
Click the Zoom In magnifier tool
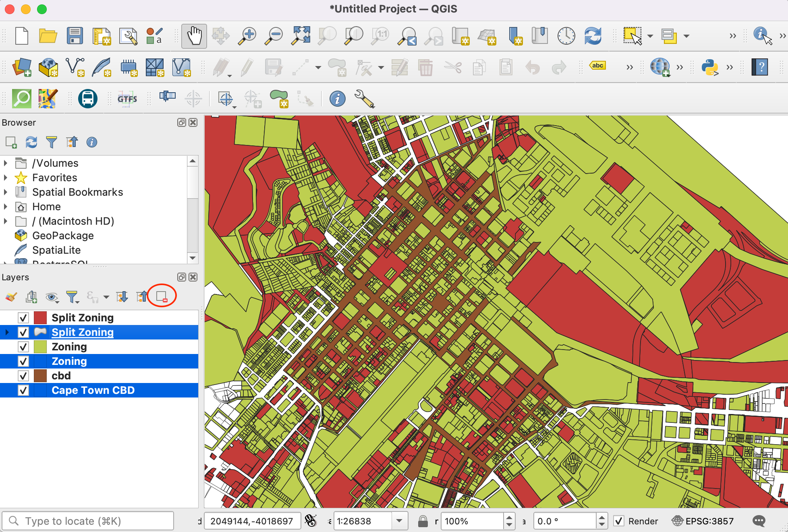click(247, 36)
